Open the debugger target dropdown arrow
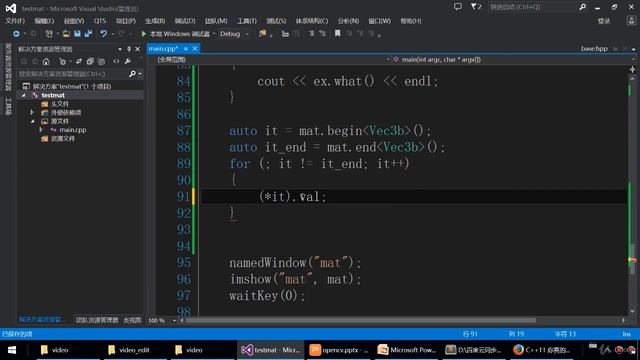 214,34
